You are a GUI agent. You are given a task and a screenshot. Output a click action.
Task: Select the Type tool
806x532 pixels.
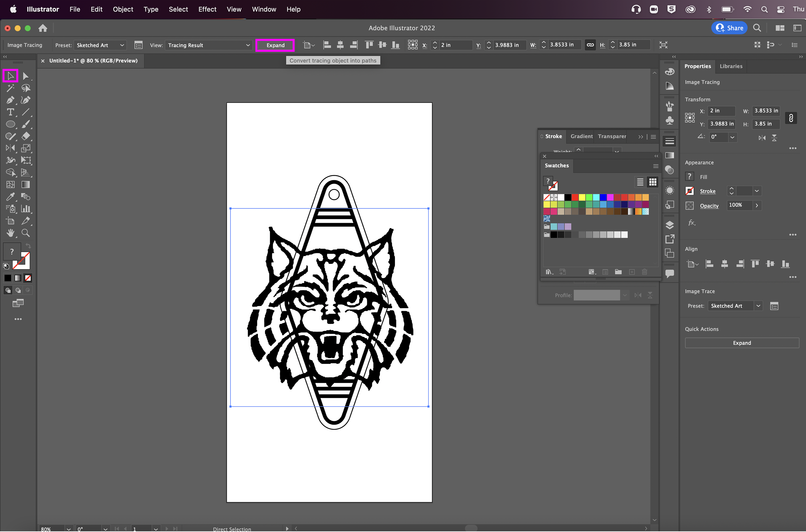click(x=10, y=112)
